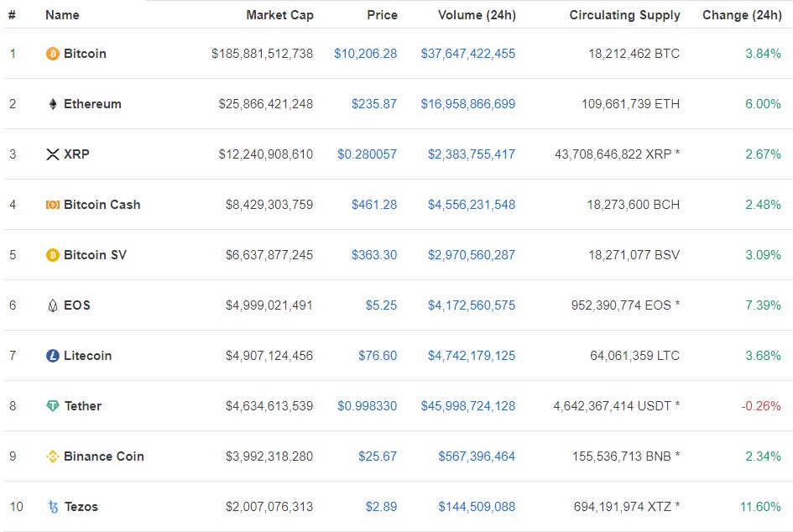Select Tether change value -0.26%
Screen dimensions: 793x532
761,406
